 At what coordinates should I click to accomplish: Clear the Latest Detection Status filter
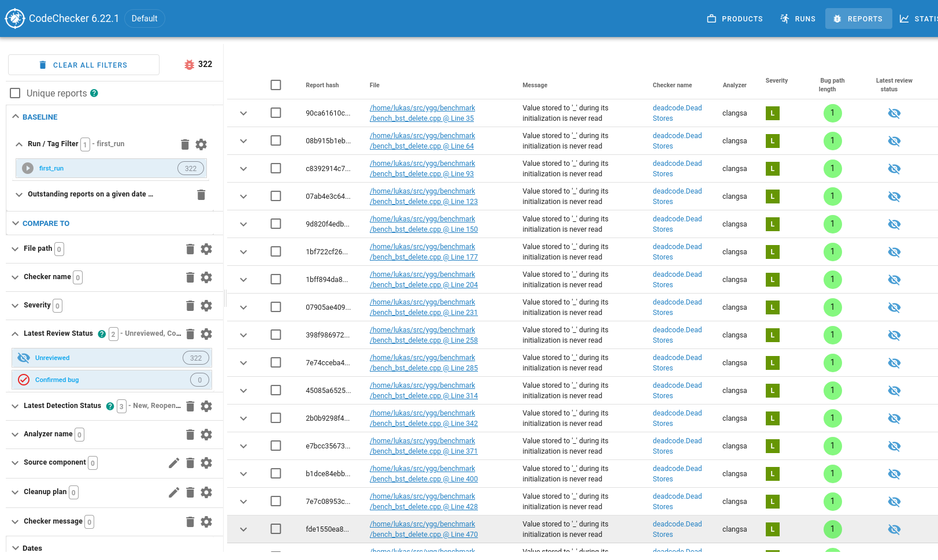190,406
